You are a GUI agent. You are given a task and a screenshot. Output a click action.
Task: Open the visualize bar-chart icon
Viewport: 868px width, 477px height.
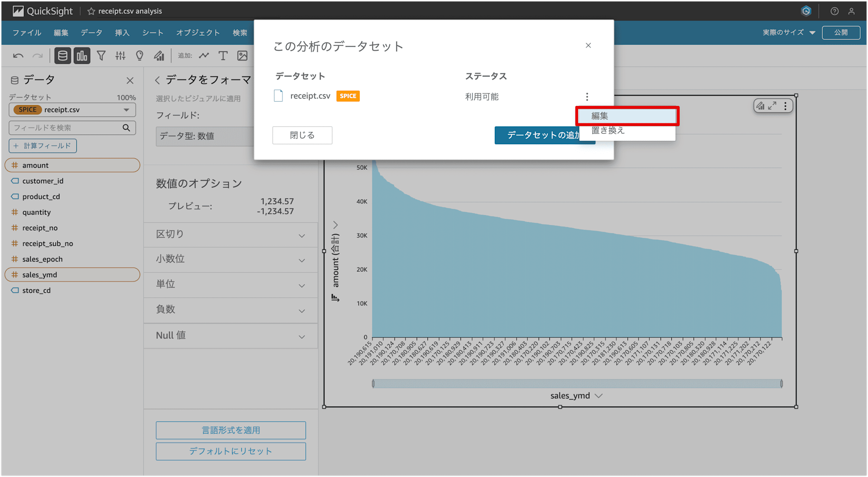(82, 56)
